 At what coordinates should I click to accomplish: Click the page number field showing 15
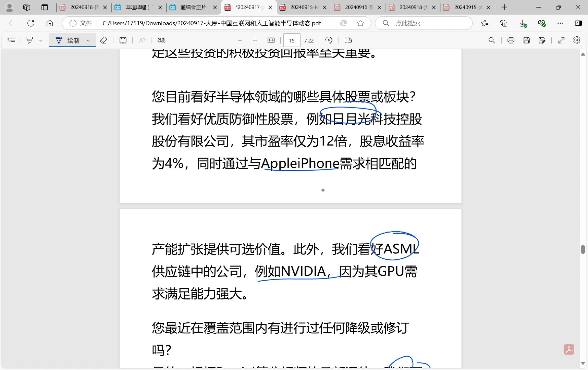click(292, 40)
